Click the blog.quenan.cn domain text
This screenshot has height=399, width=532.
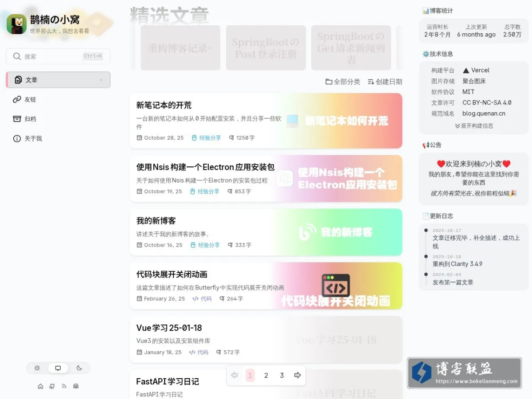[484, 113]
